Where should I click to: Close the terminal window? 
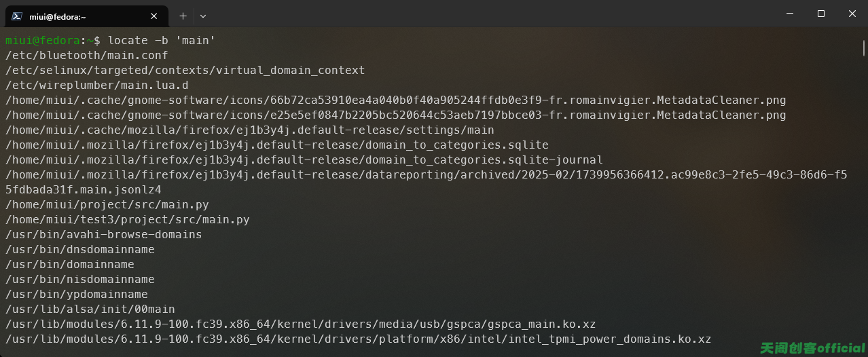(852, 14)
